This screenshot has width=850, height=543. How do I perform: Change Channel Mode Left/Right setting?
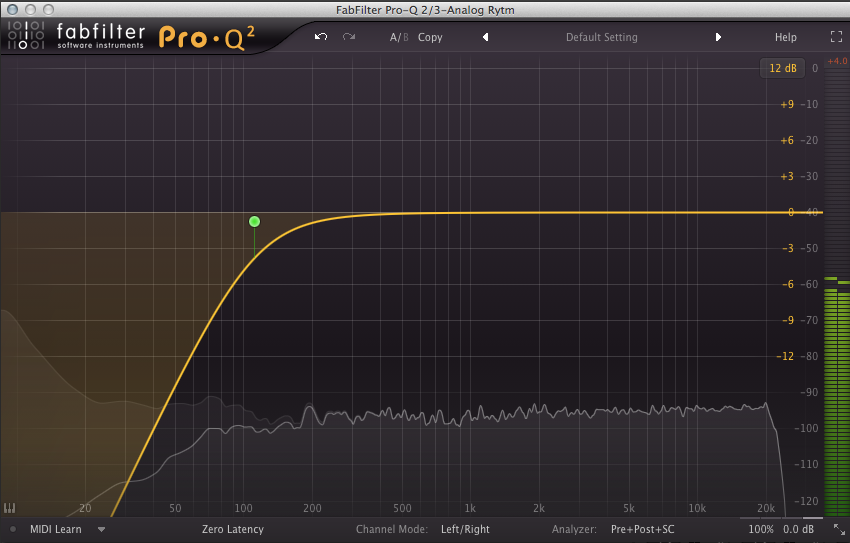pyautogui.click(x=465, y=529)
